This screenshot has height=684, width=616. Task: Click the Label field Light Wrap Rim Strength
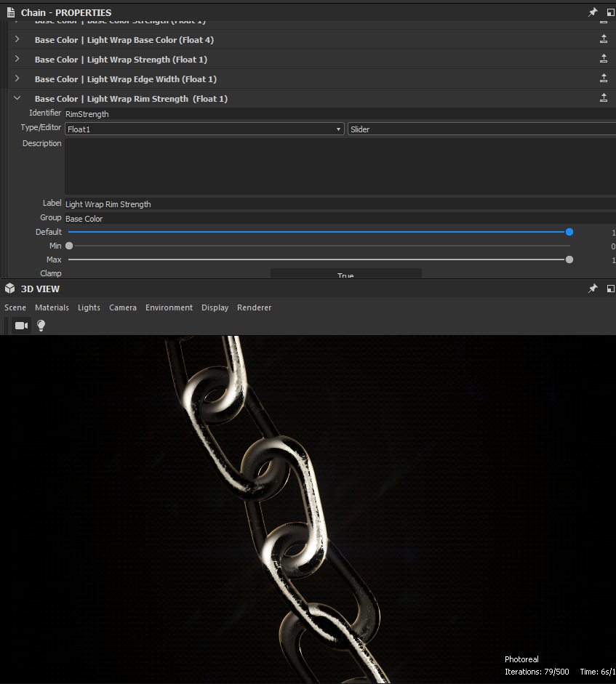pos(340,204)
